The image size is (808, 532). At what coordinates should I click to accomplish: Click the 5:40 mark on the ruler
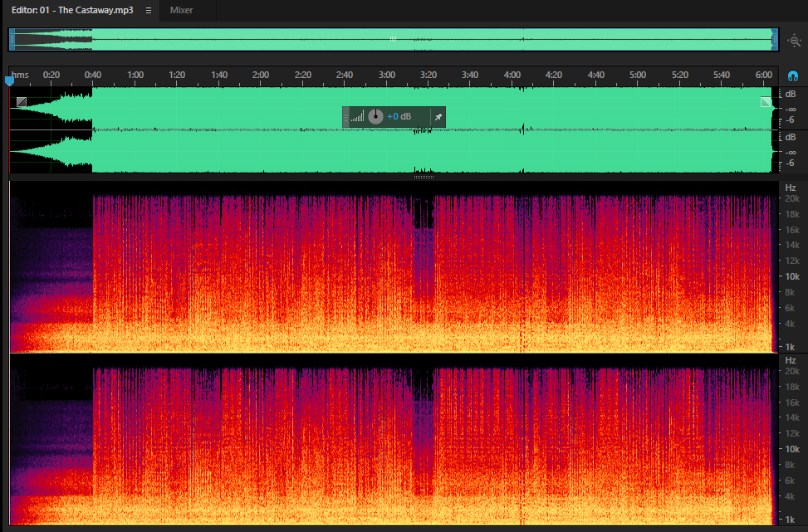pyautogui.click(x=722, y=75)
